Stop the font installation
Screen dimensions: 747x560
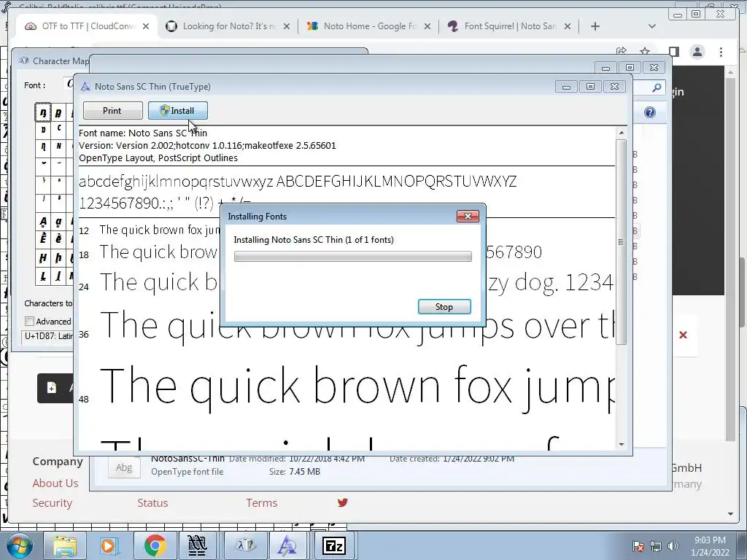click(x=444, y=307)
